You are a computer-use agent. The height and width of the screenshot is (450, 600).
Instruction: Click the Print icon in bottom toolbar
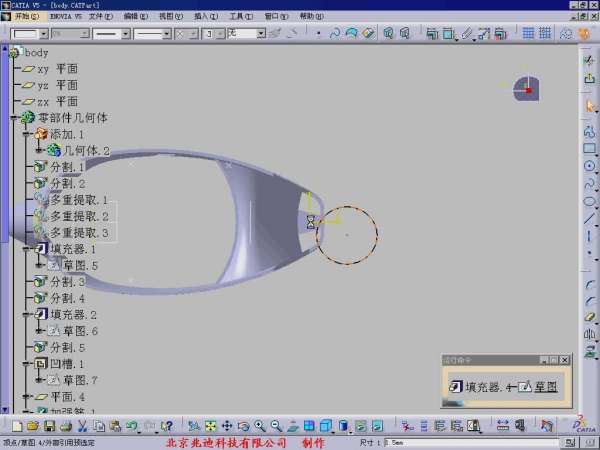(x=65, y=426)
